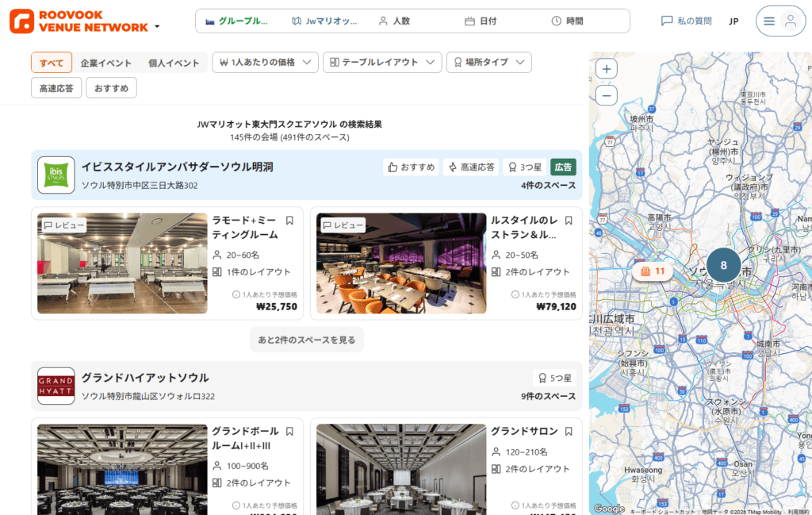Screen dimensions: 812x515
Task: Click the Google logo on map
Action: point(610,509)
